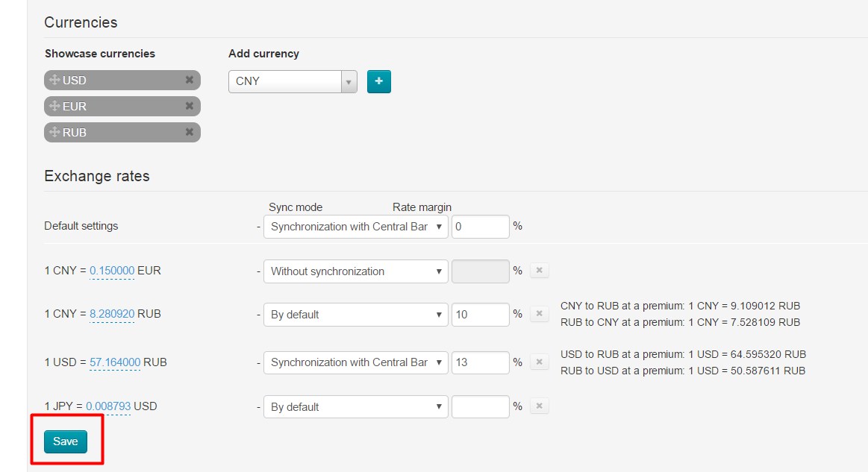Viewport: 868px width, 472px height.
Task: Open Default settings sync mode dropdown
Action: (x=355, y=227)
